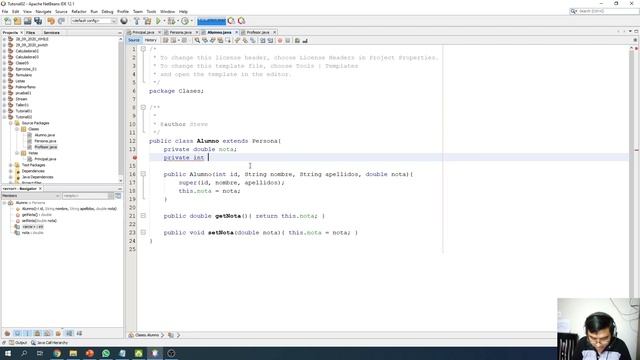Open Chrome from the taskbar
The image size is (640, 360).
pyautogui.click(x=57, y=353)
